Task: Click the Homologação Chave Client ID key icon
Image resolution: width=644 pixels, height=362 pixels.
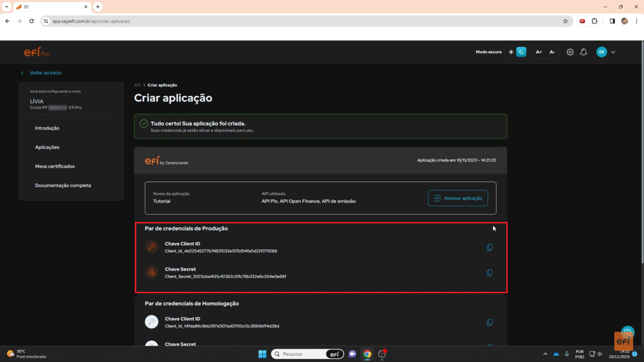Action: point(151,322)
